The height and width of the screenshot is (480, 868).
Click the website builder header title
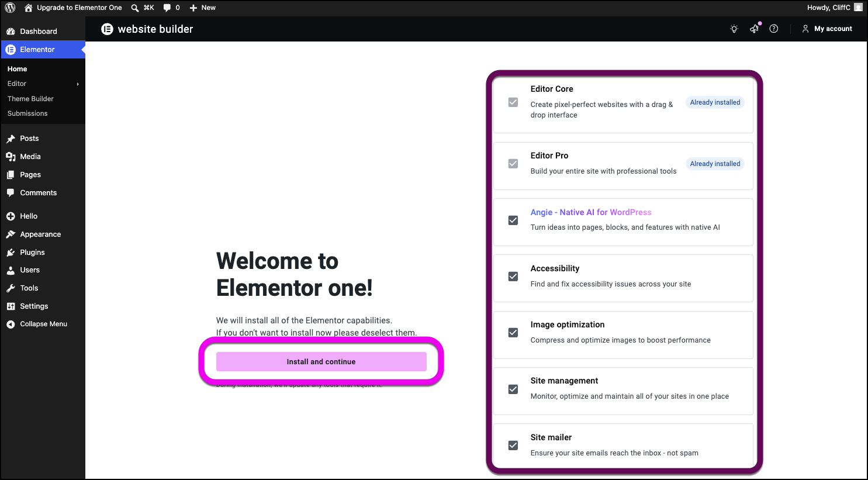point(155,29)
